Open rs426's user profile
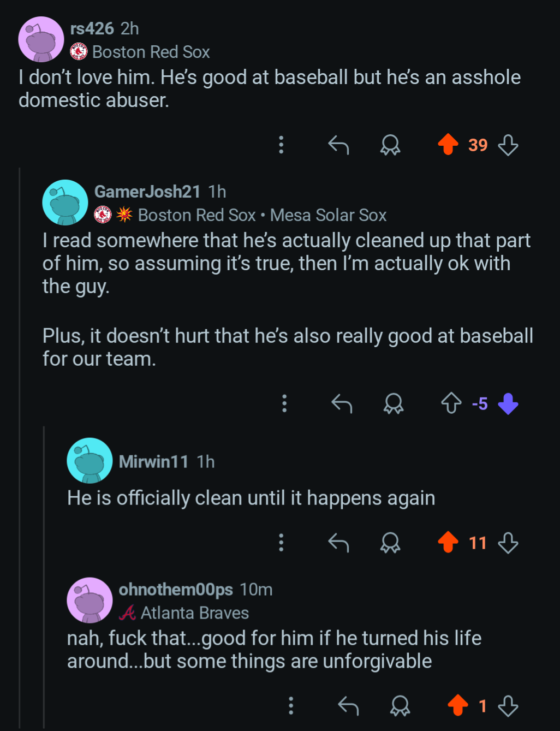This screenshot has height=731, width=560. (92, 28)
